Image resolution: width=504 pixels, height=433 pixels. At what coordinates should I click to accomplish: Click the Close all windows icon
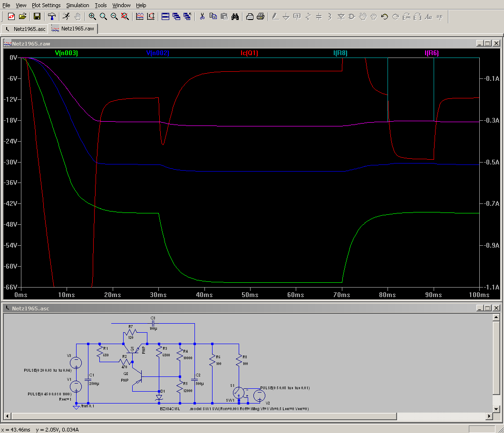(187, 16)
